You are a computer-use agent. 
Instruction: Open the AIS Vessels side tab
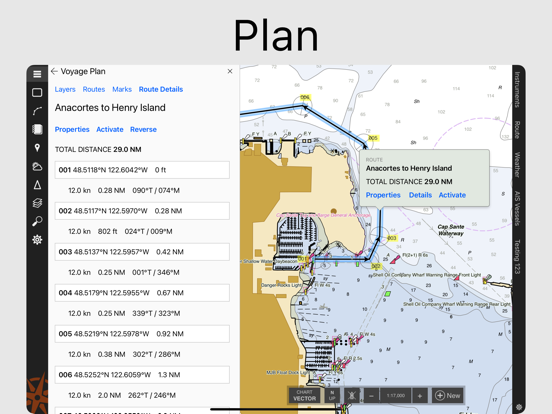coord(517,208)
